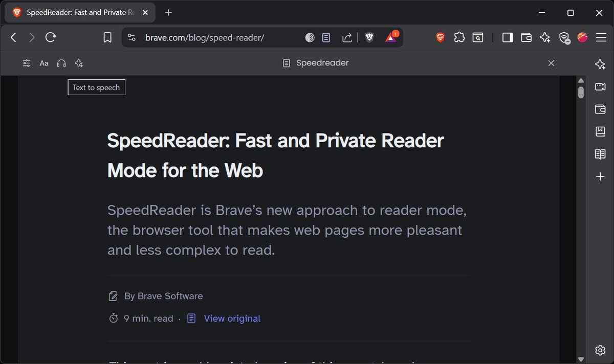The width and height of the screenshot is (614, 364).
Task: Click the article title heading
Action: pos(276,155)
